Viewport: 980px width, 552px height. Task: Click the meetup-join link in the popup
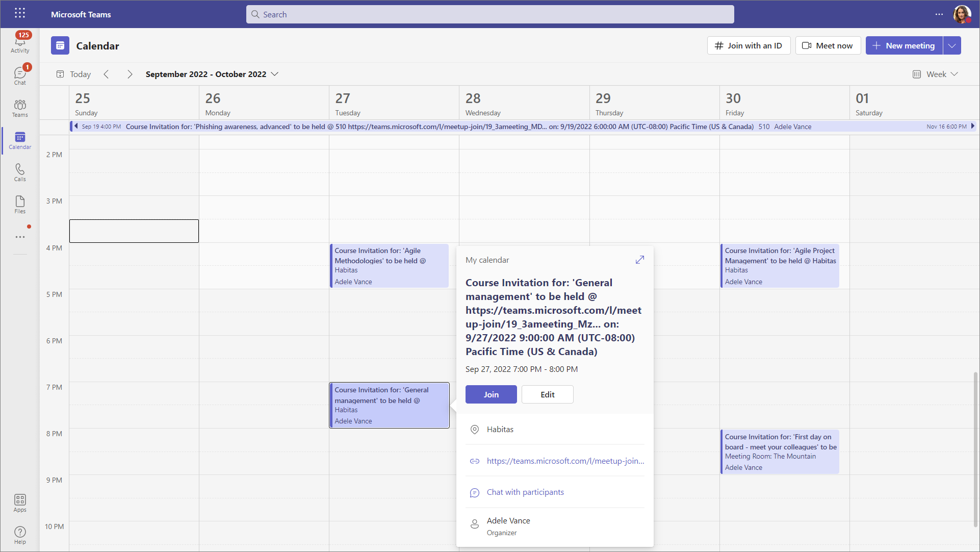[x=565, y=461]
